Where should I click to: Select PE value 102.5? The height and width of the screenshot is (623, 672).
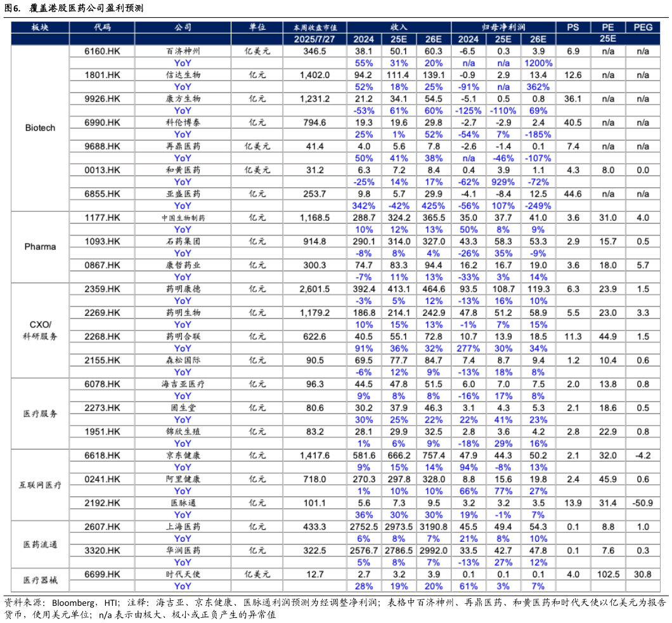tap(608, 575)
